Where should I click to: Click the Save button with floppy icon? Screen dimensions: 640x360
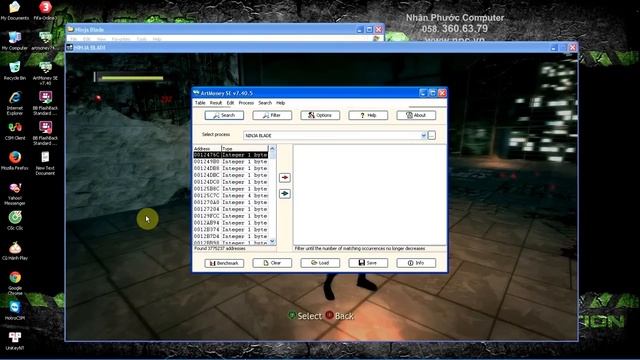pyautogui.click(x=368, y=263)
